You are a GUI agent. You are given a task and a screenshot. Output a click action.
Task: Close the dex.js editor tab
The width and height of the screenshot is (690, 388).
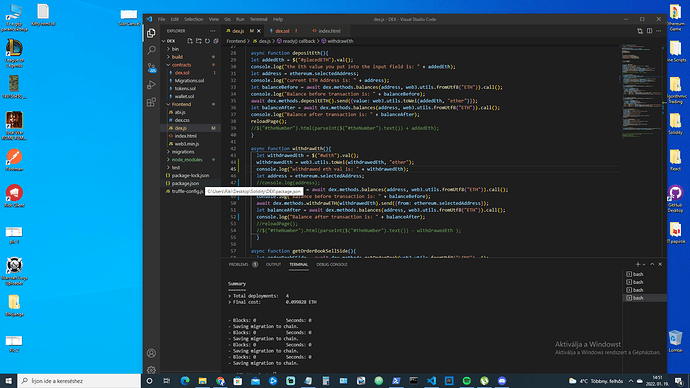259,31
